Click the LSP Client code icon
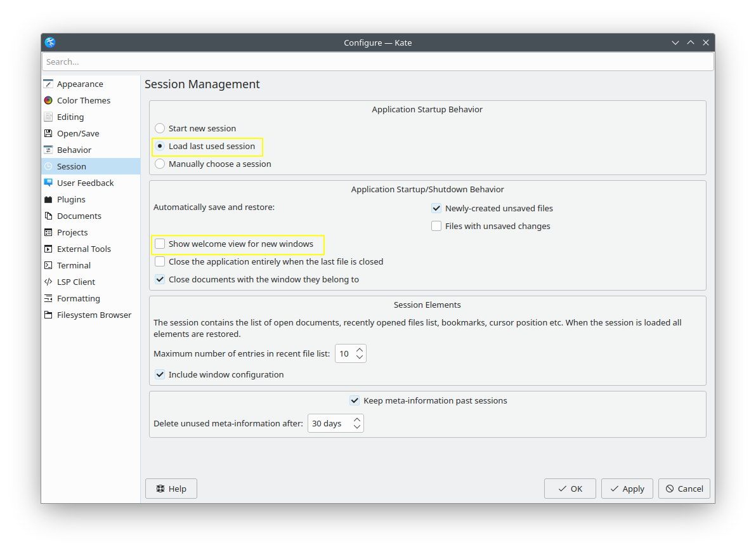The image size is (756, 552). [x=48, y=282]
